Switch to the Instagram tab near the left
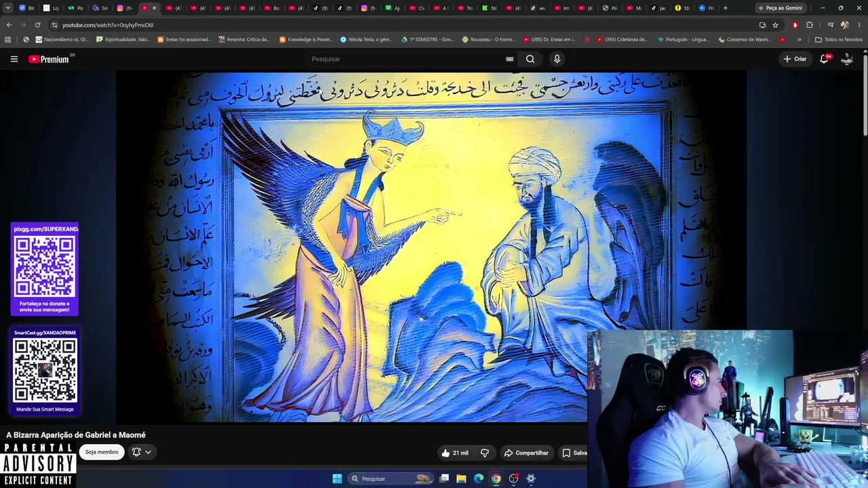 point(125,8)
